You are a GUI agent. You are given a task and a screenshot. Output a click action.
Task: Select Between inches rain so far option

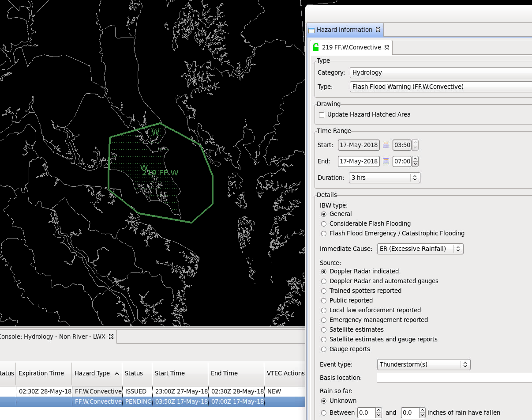324,413
